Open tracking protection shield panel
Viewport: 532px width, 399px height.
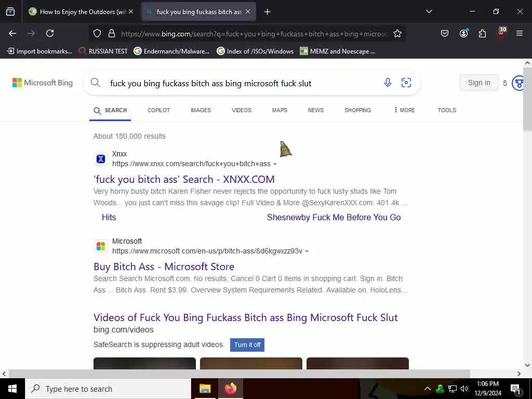pyautogui.click(x=97, y=33)
